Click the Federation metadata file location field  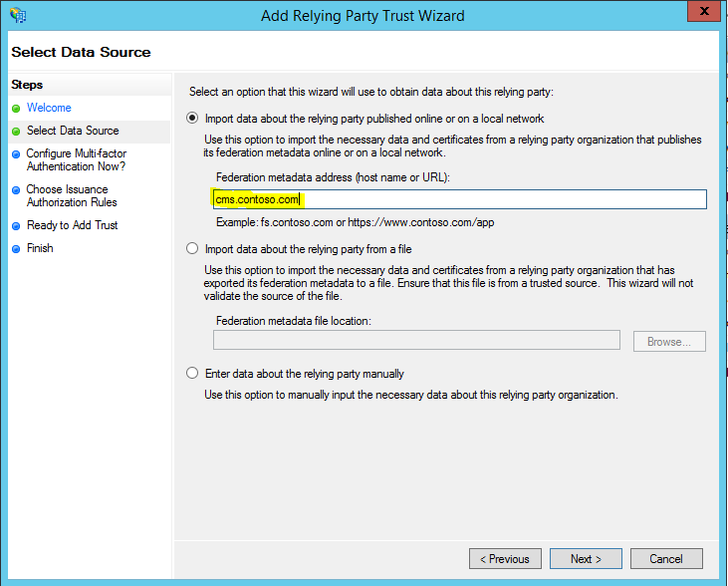click(x=416, y=340)
